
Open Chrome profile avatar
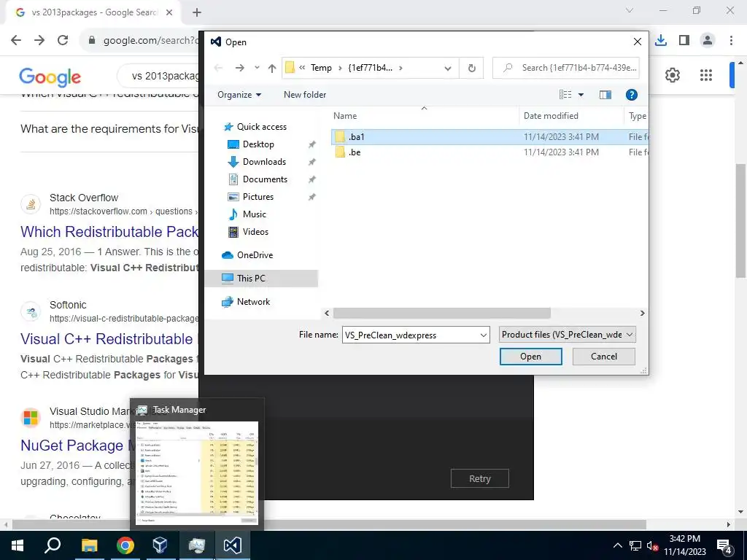click(x=708, y=40)
